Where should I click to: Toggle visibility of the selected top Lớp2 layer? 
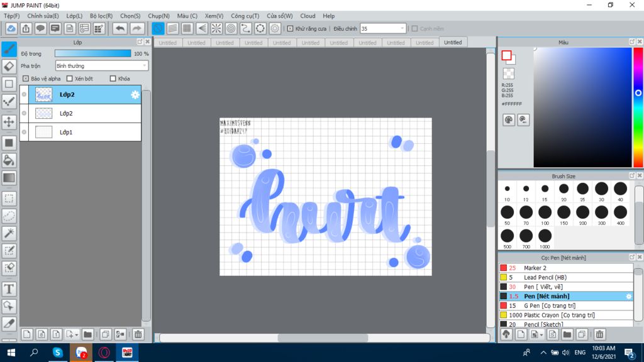pyautogui.click(x=25, y=94)
